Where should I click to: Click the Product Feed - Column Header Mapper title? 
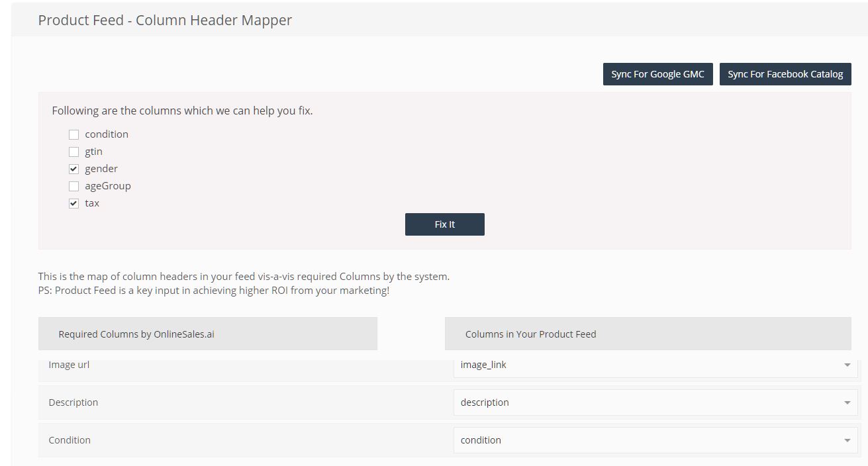click(x=165, y=20)
